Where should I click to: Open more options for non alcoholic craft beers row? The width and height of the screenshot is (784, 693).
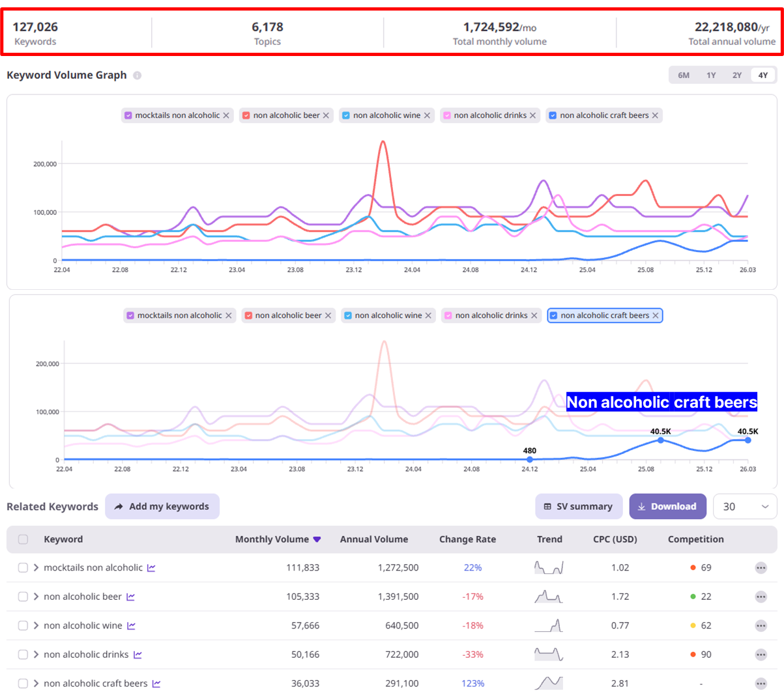(761, 683)
